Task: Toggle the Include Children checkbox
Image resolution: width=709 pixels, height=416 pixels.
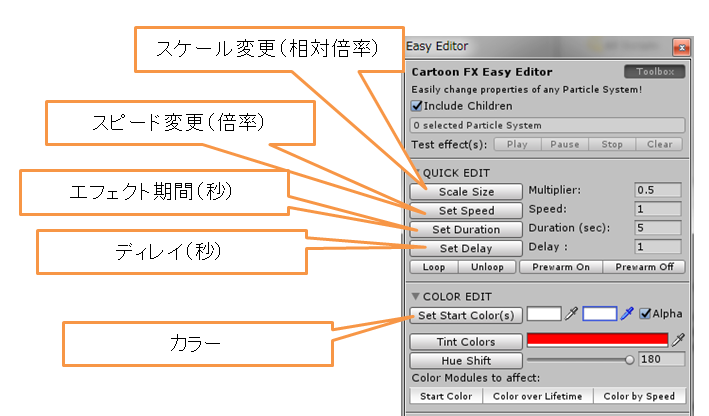Action: coord(416,106)
